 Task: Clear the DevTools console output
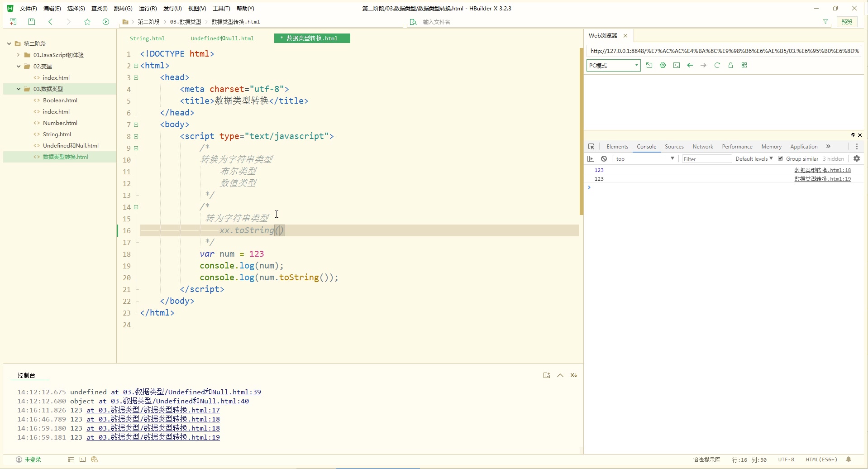point(604,159)
